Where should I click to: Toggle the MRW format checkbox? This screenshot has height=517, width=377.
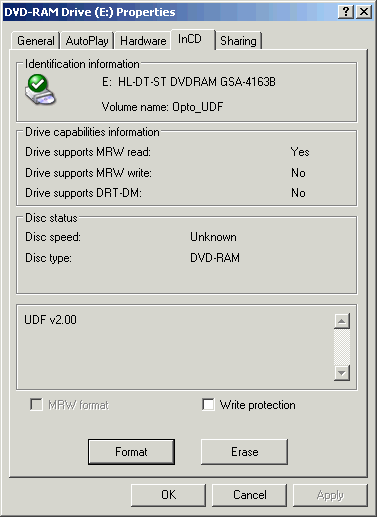pos(36,405)
